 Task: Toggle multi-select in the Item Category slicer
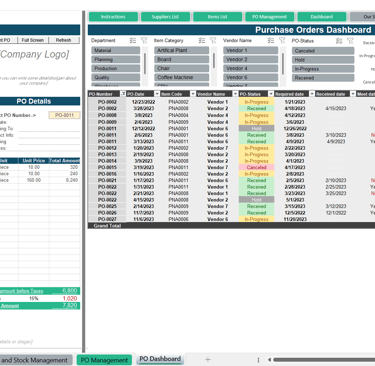202,41
